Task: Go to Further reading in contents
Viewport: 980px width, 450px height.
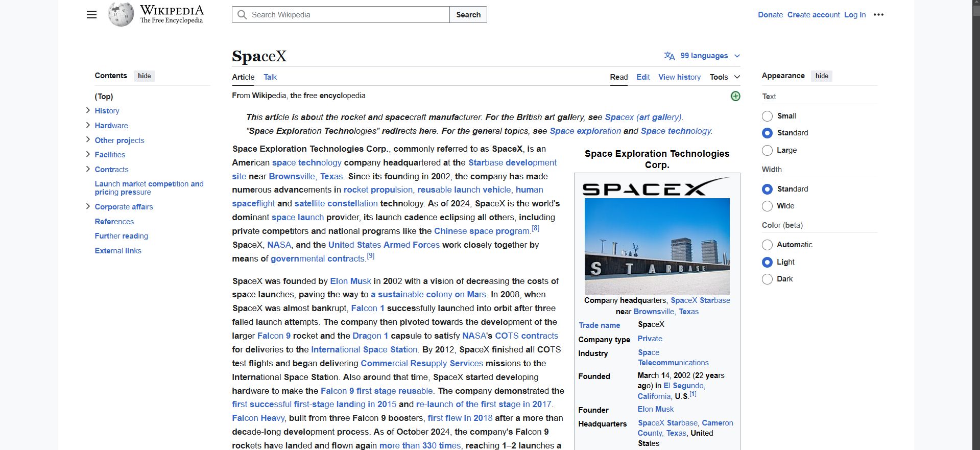Action: [121, 235]
